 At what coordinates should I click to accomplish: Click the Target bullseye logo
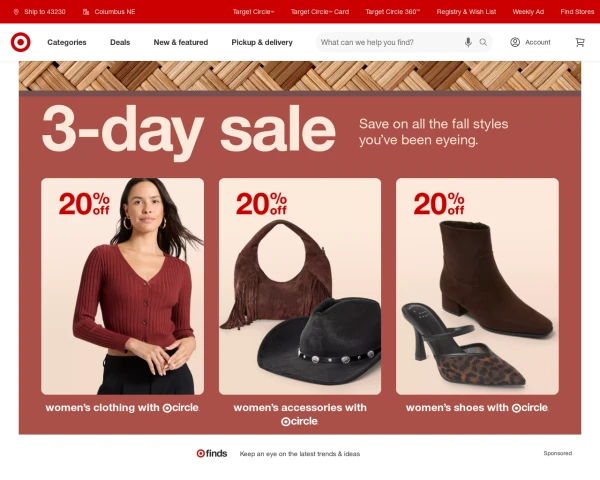(21, 42)
